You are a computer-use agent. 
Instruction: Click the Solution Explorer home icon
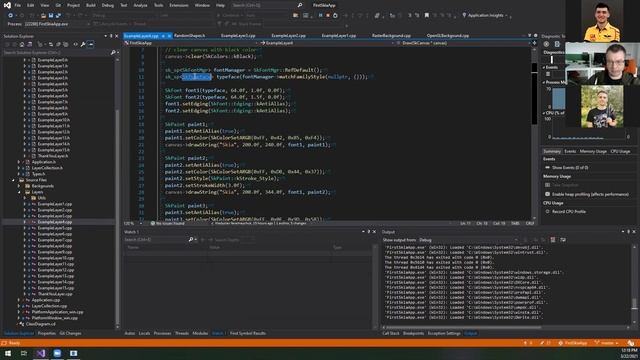(x=22, y=44)
